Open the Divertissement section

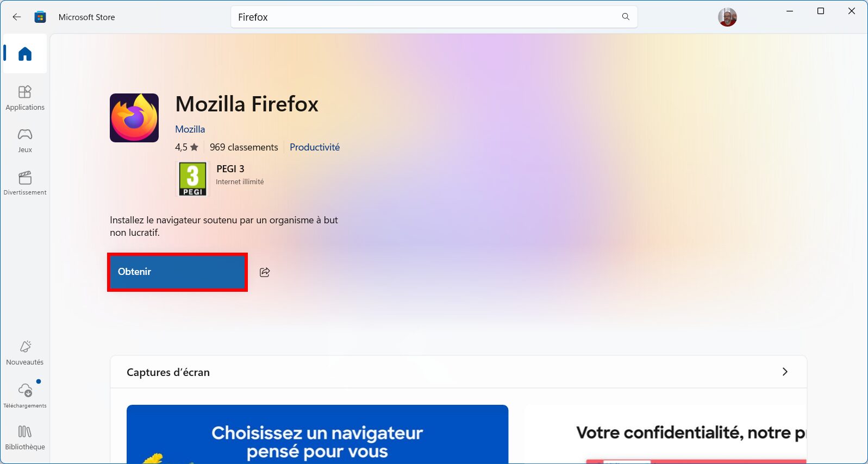click(25, 184)
